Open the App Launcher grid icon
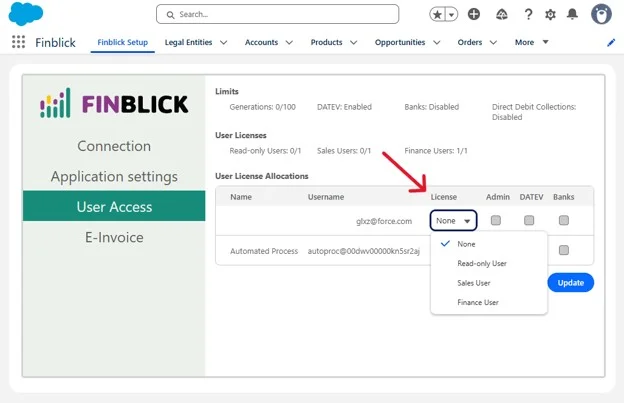 tap(18, 42)
